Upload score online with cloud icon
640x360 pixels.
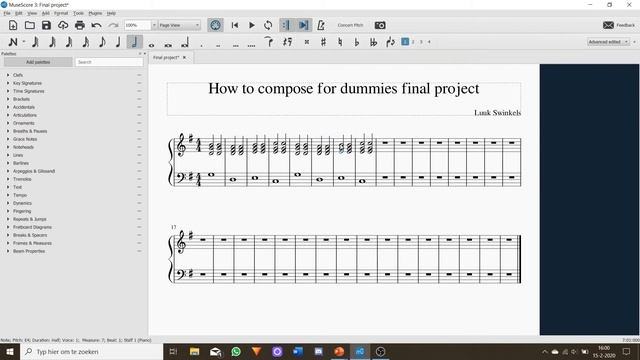pyautogui.click(x=63, y=25)
